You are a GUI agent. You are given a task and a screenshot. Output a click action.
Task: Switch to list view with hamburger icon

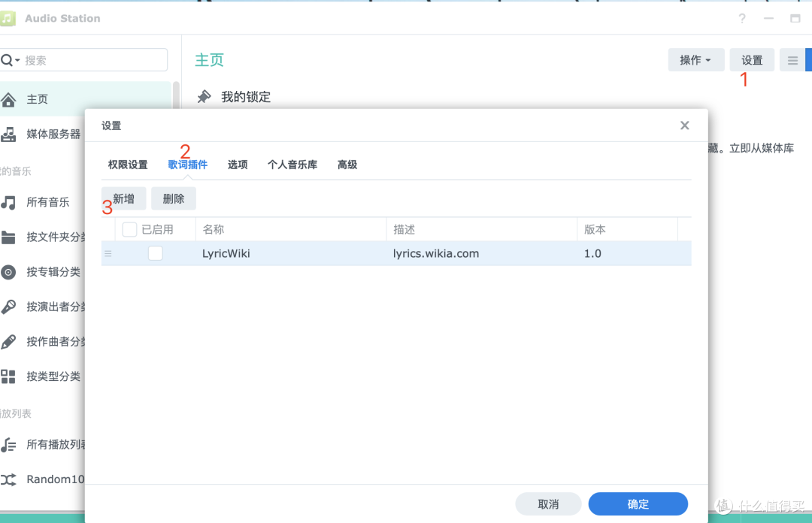(x=792, y=60)
